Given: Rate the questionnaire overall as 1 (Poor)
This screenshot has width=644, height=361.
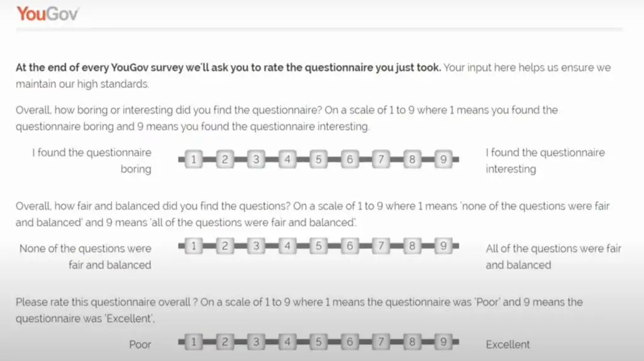Looking at the screenshot, I should [194, 342].
